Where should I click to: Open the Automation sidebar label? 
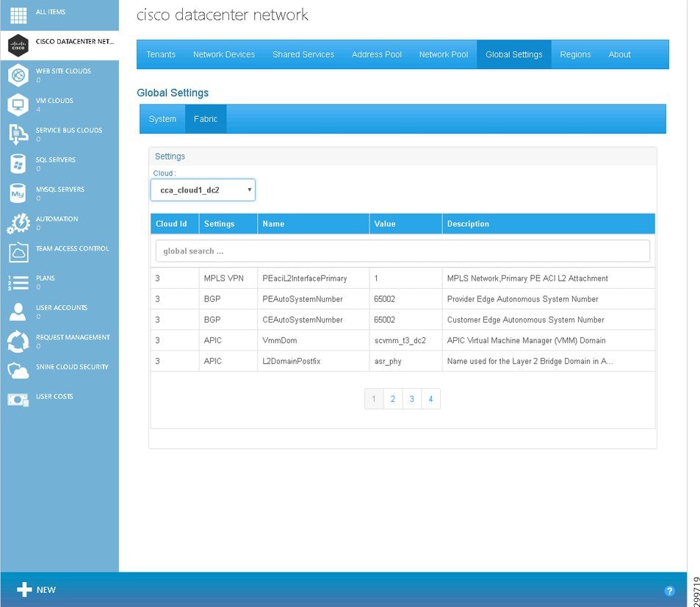pyautogui.click(x=57, y=219)
